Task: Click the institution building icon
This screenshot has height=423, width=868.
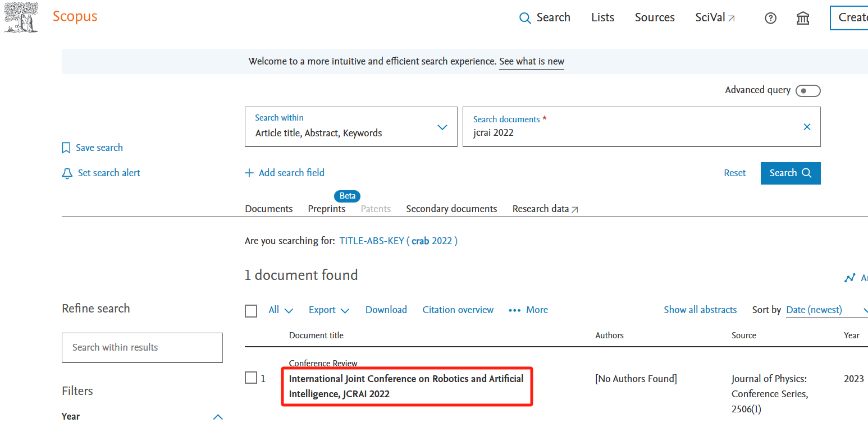Action: pyautogui.click(x=803, y=18)
